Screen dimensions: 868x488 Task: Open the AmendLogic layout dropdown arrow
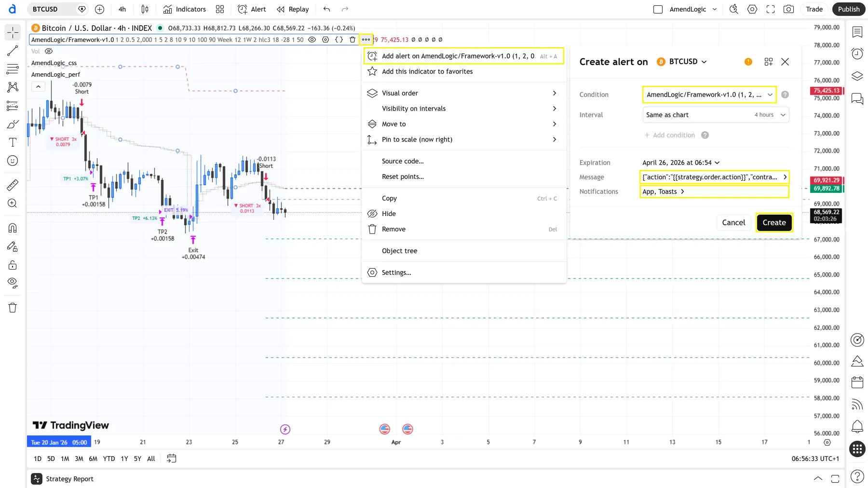point(715,9)
